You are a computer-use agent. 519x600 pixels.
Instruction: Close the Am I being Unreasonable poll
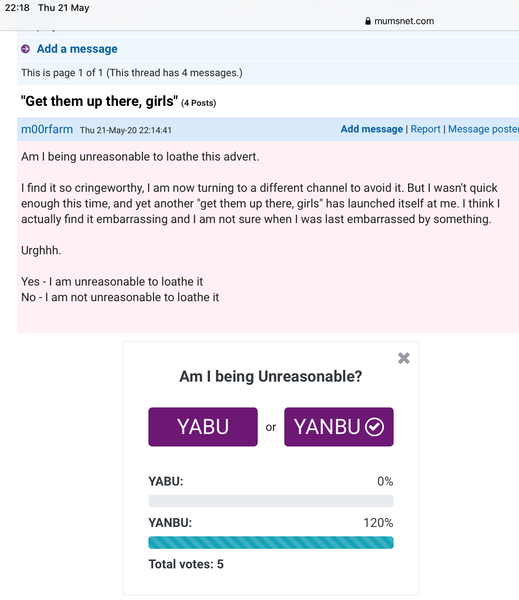click(404, 358)
